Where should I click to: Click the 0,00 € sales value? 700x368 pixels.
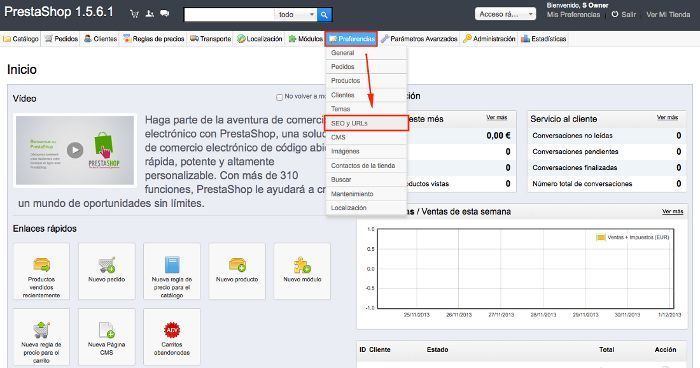(498, 135)
